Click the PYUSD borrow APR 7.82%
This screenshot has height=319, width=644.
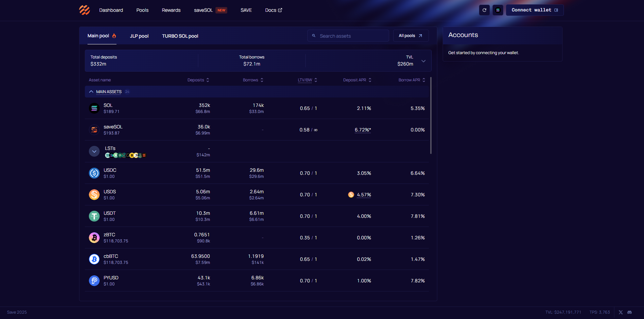click(x=418, y=281)
